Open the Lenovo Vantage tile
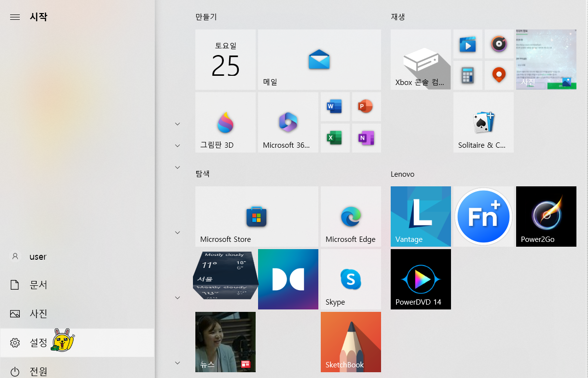588x378 pixels. point(421,216)
